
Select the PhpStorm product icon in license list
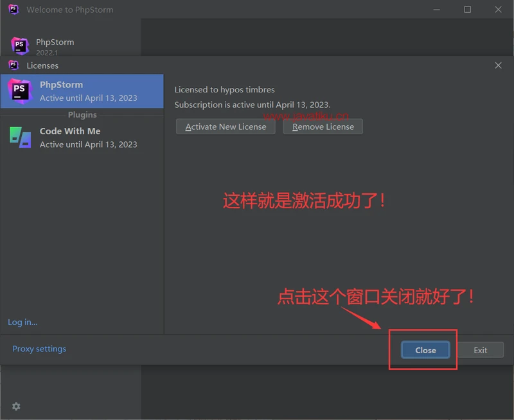(x=20, y=91)
